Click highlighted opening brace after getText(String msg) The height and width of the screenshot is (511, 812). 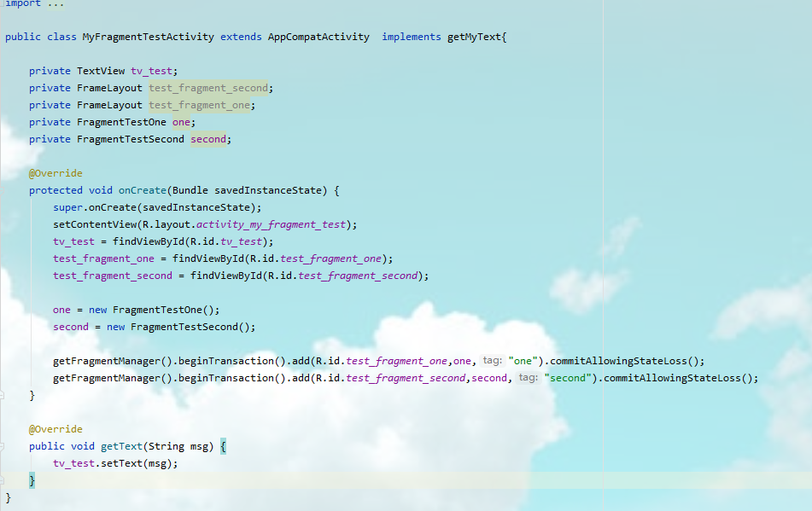223,446
